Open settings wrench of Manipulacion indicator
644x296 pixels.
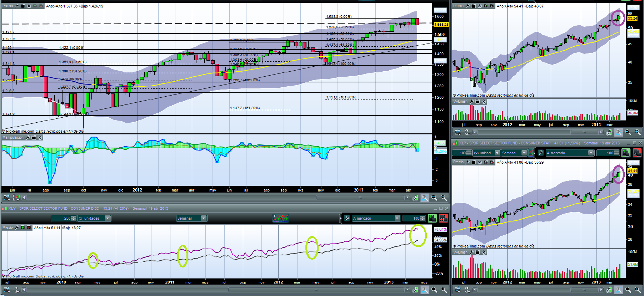pyautogui.click(x=28, y=138)
